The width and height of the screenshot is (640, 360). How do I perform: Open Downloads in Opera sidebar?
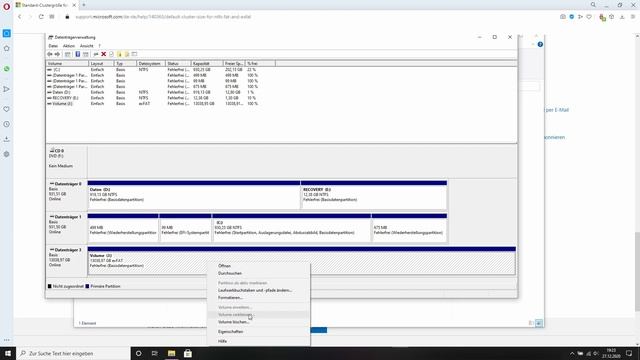tap(7, 139)
